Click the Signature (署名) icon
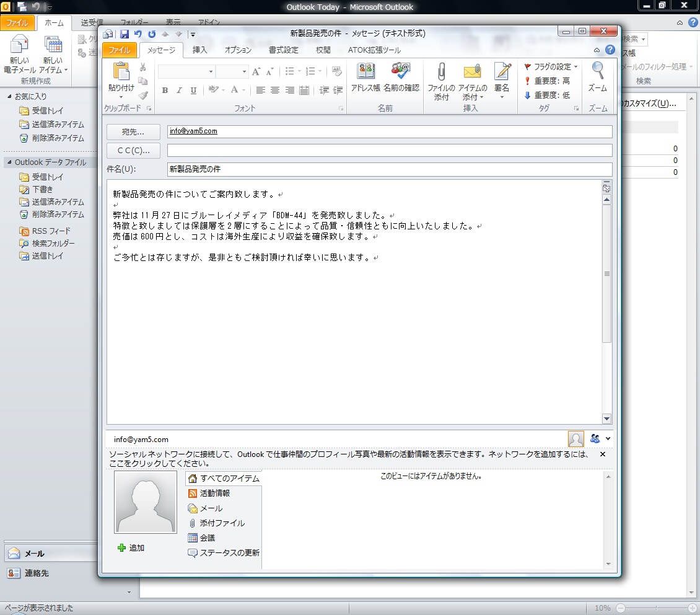Screen dimensions: 700x615 (x=502, y=71)
